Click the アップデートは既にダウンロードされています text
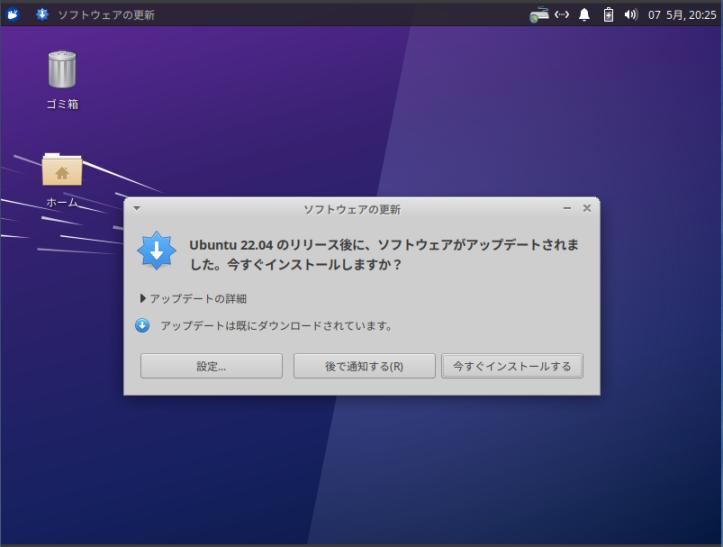This screenshot has width=723, height=547. [x=277, y=326]
